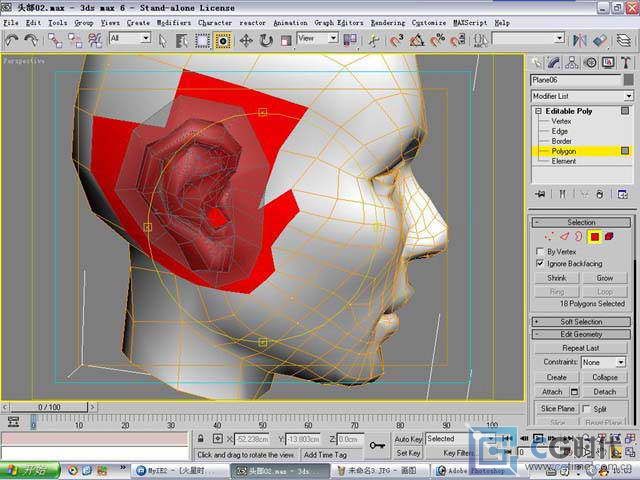Toggle the Angle Snap icon

[x=417, y=40]
